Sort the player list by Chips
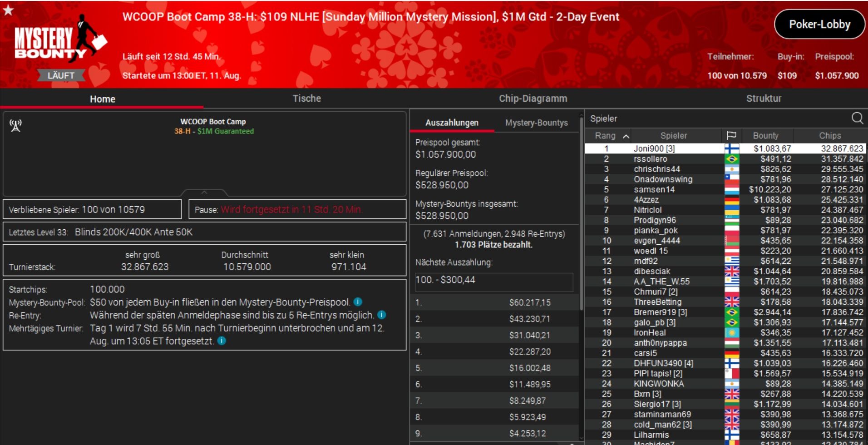Screen dimensions: 868x445 tap(829, 136)
